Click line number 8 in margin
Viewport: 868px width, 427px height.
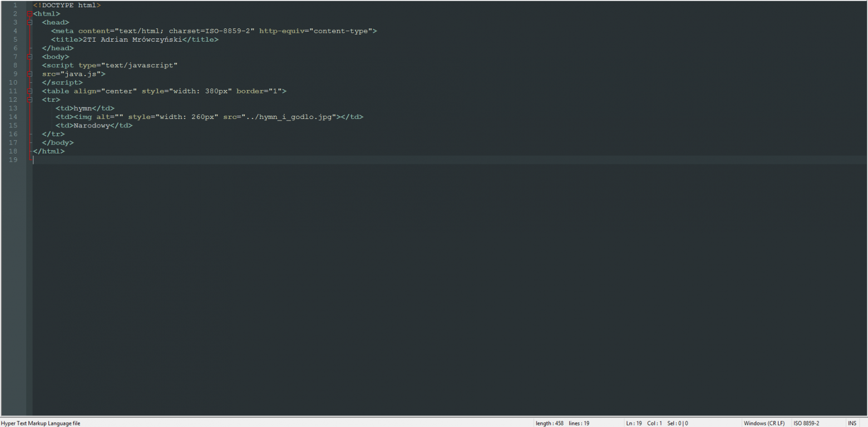[15, 66]
